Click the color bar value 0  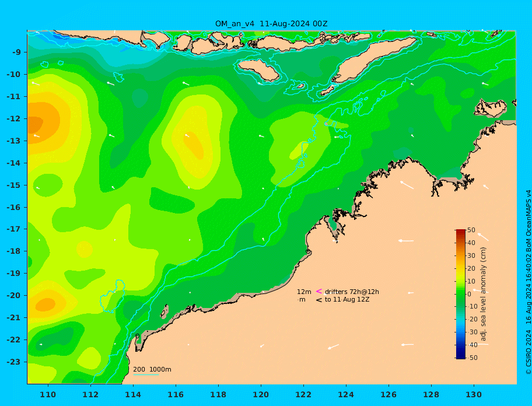470,294
